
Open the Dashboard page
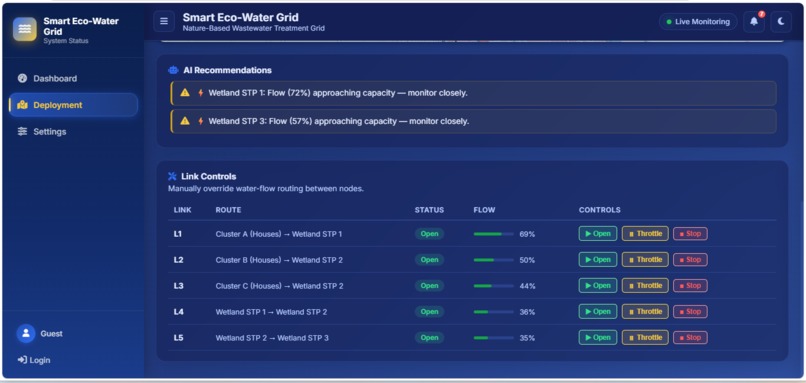click(x=73, y=79)
